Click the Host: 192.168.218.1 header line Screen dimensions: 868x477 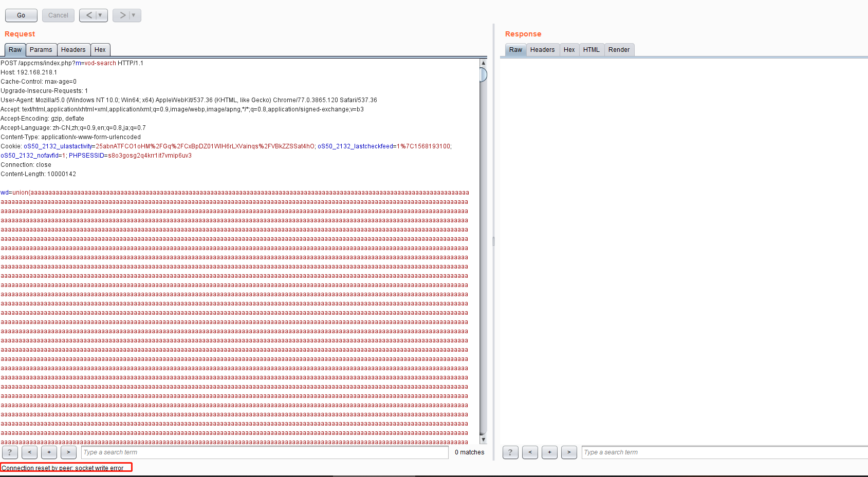click(x=29, y=72)
